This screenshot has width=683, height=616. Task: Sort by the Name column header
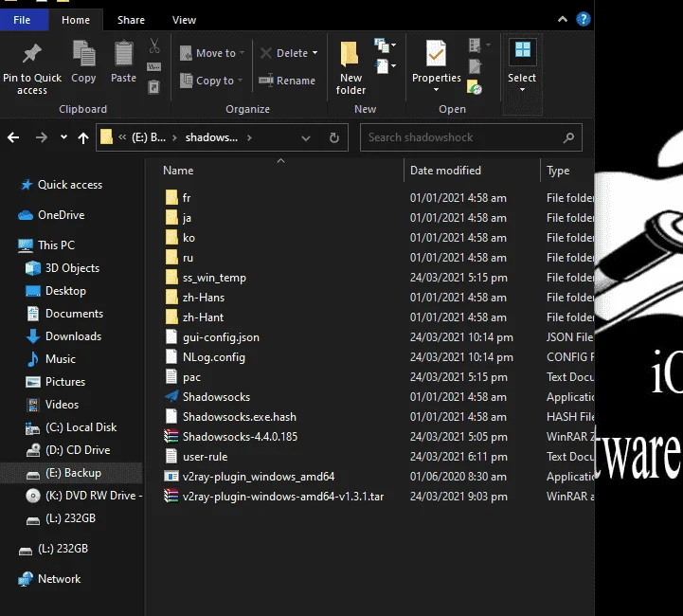[178, 171]
